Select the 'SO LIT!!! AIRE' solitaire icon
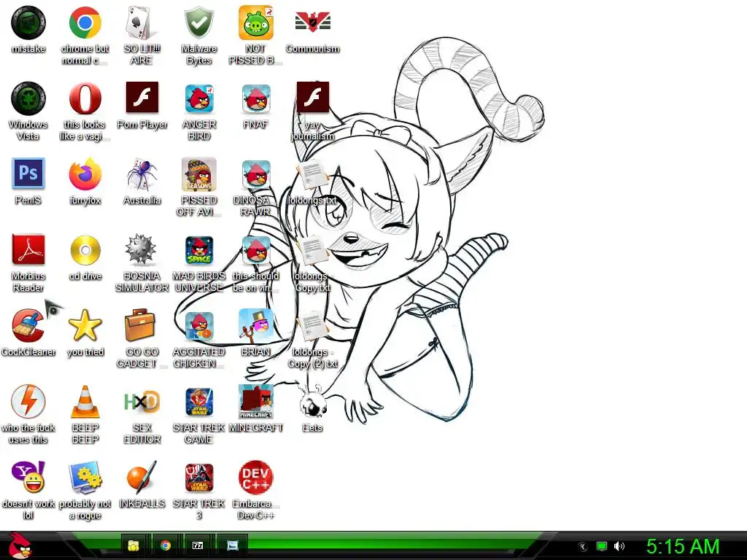Image resolution: width=747 pixels, height=560 pixels. tap(142, 23)
